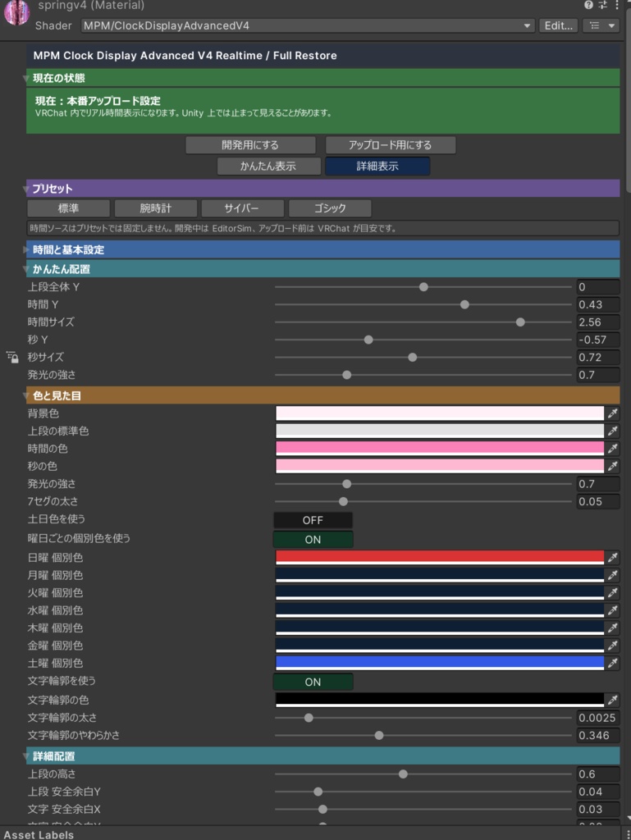
Task: Pick 土曜 個別色 with the eyedropper icon
Action: coord(613,663)
